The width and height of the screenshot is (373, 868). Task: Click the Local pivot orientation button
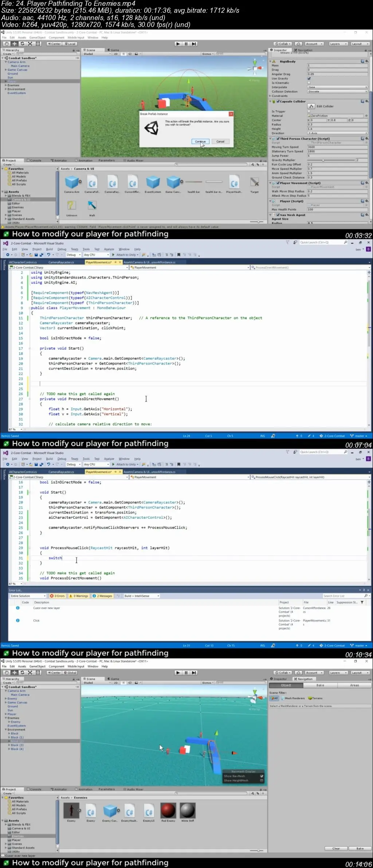click(70, 44)
